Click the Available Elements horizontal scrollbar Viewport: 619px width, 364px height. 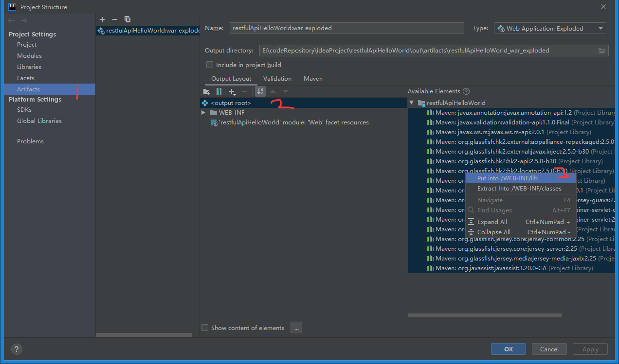pos(485,315)
